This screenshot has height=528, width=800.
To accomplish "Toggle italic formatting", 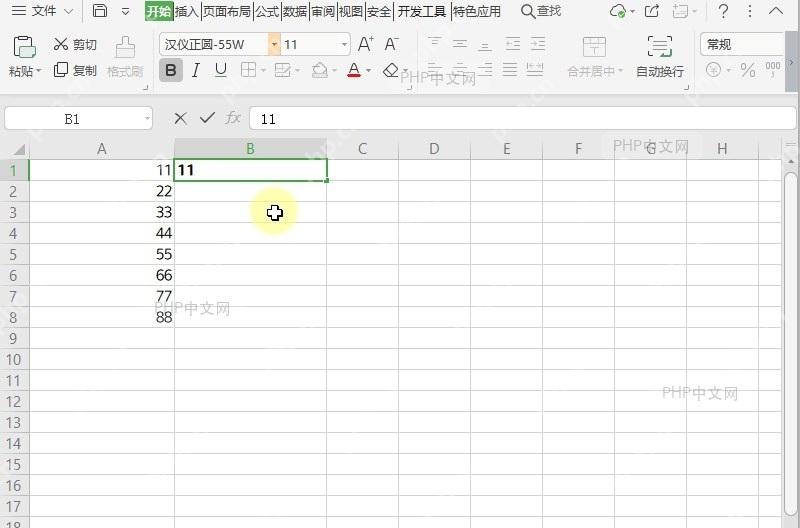I will tap(196, 70).
